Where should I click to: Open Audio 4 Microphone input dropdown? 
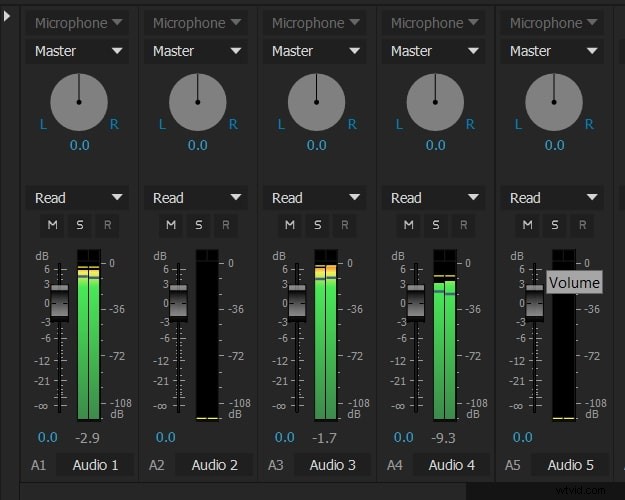pyautogui.click(x=433, y=23)
